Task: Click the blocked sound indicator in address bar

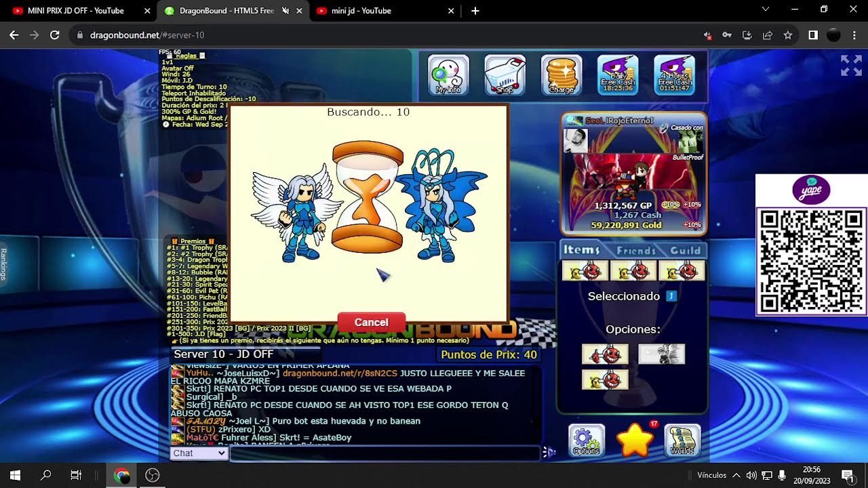Action: click(x=707, y=35)
